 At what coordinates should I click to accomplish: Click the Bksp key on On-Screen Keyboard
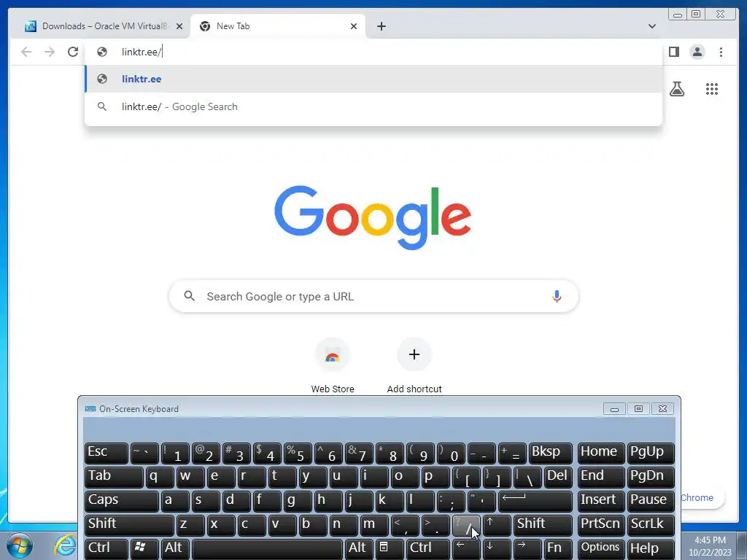point(550,453)
